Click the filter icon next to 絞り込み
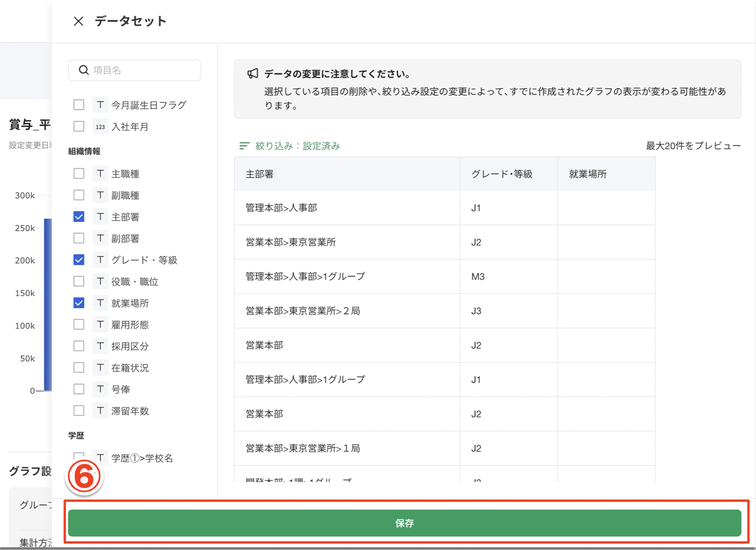This screenshot has height=550, width=756. [x=243, y=146]
